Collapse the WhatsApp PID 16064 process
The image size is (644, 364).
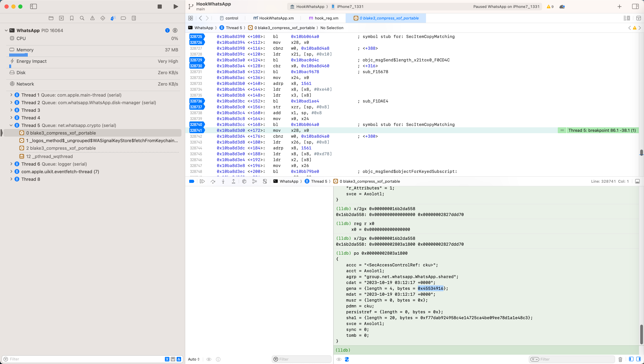pos(6,31)
